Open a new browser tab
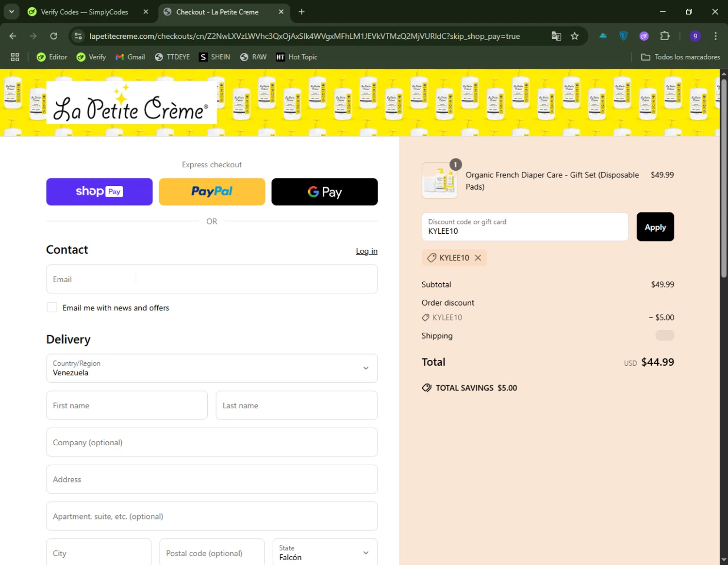Image resolution: width=728 pixels, height=565 pixels. pos(301,12)
